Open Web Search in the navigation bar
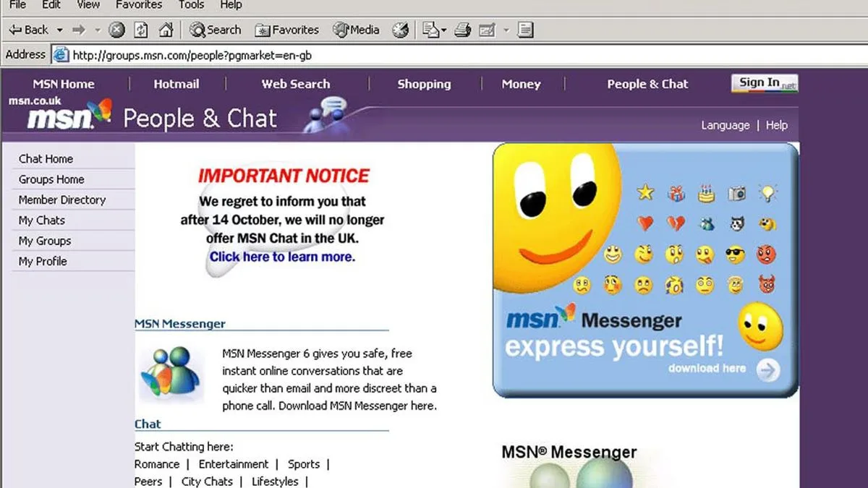This screenshot has width=868, height=488. 296,84
